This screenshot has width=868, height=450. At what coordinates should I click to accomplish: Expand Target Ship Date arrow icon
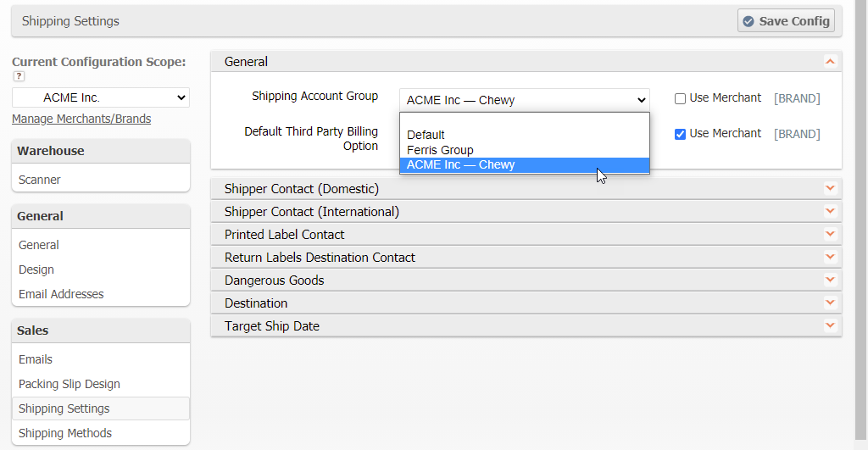(830, 326)
